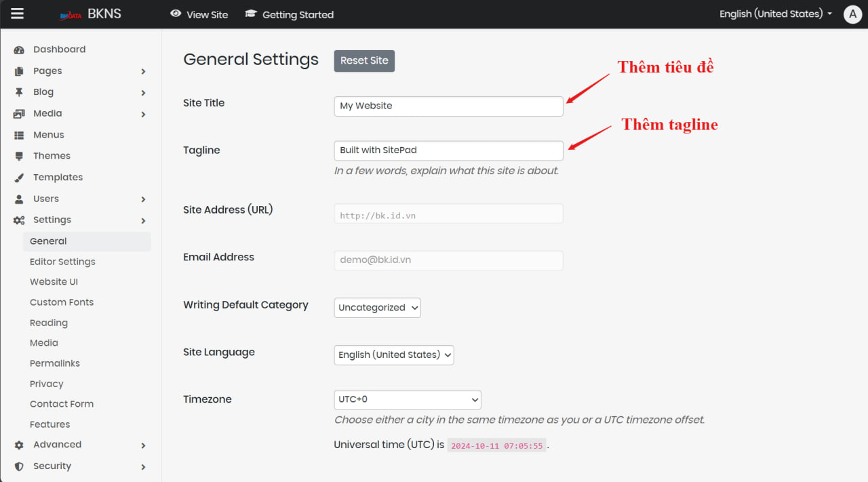Open the user avatar A icon
The width and height of the screenshot is (868, 482).
[x=852, y=14]
